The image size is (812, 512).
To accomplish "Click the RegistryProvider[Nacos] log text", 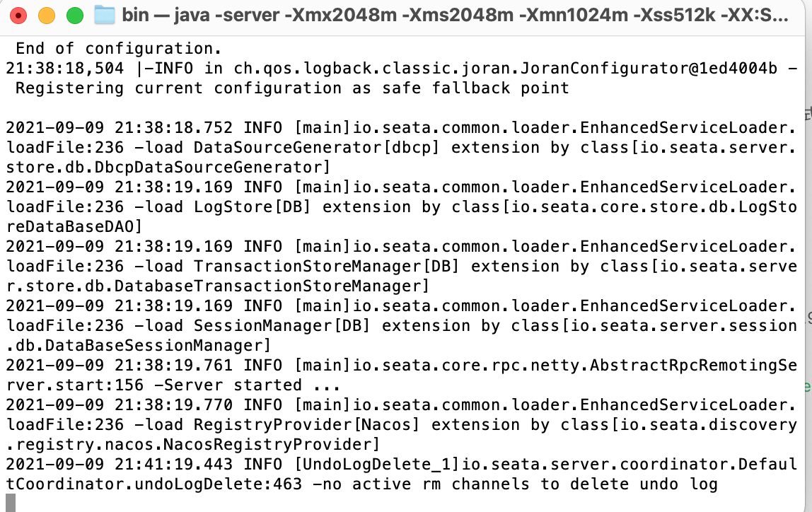I will coord(306,425).
